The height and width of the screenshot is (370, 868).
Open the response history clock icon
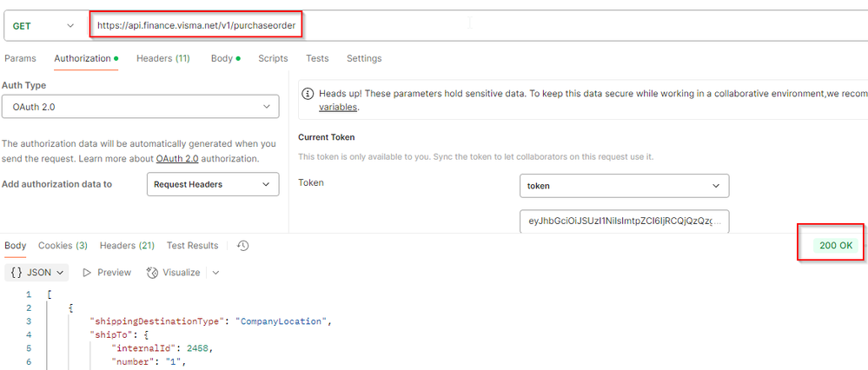(243, 246)
